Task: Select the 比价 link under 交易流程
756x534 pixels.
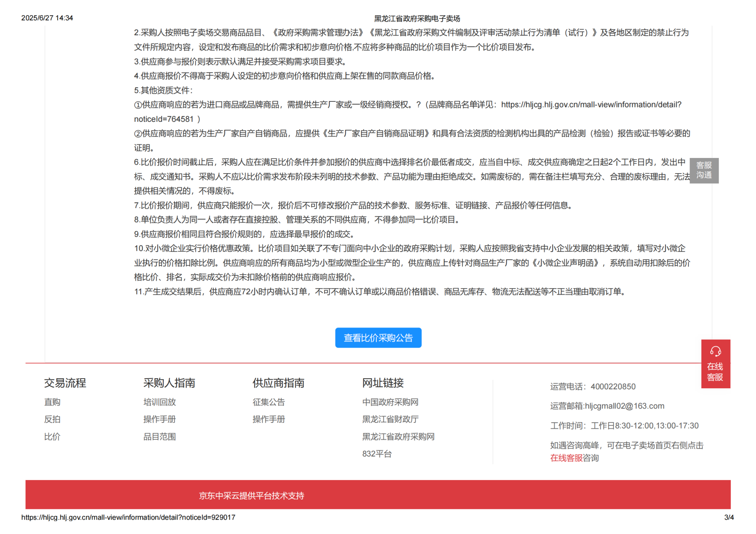Action: coord(52,437)
